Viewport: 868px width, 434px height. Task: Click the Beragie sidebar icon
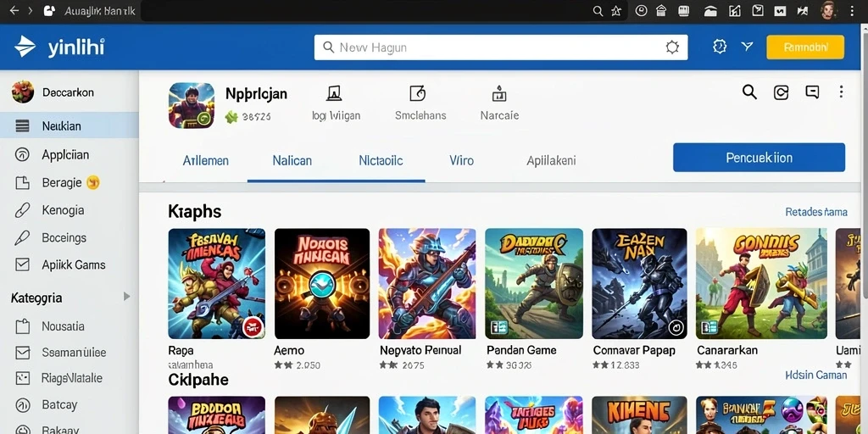pos(22,183)
